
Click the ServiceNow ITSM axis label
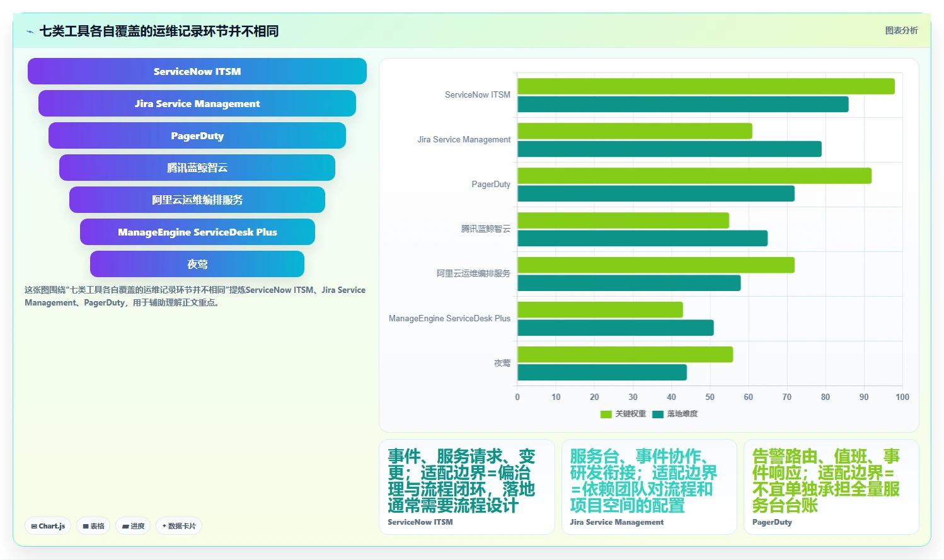(478, 95)
